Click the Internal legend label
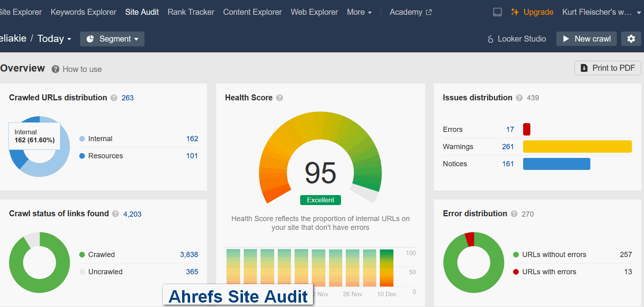 tap(100, 139)
